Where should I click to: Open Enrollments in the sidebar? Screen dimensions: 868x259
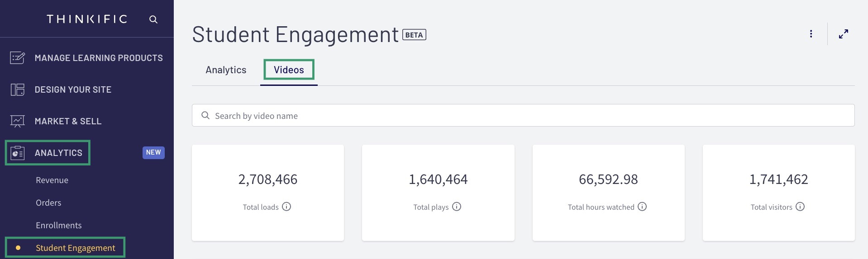(x=59, y=225)
